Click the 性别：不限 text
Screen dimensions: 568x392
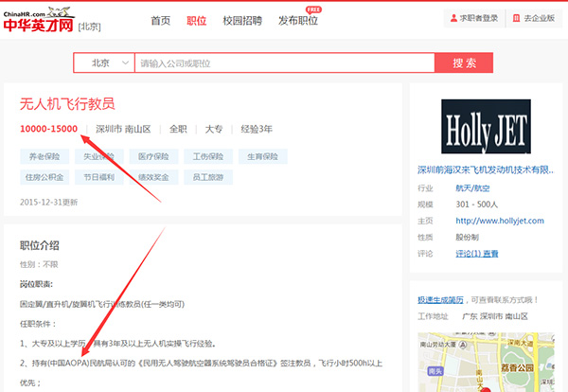coord(39,264)
